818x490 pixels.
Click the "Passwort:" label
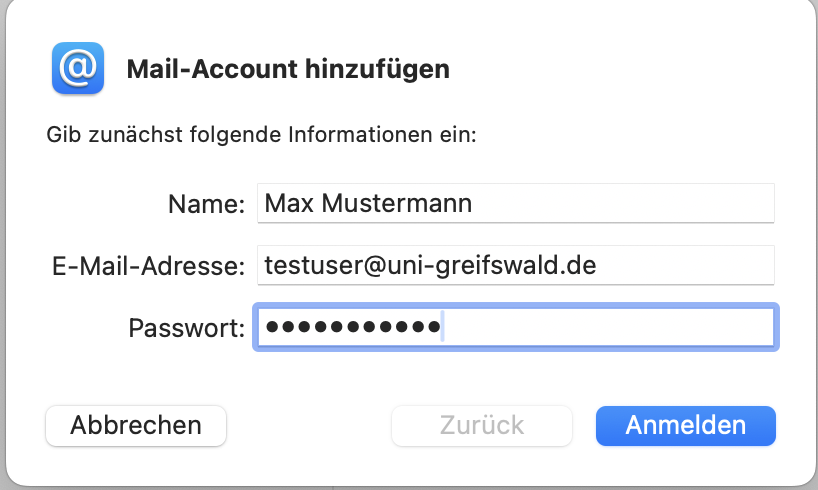pyautogui.click(x=187, y=327)
